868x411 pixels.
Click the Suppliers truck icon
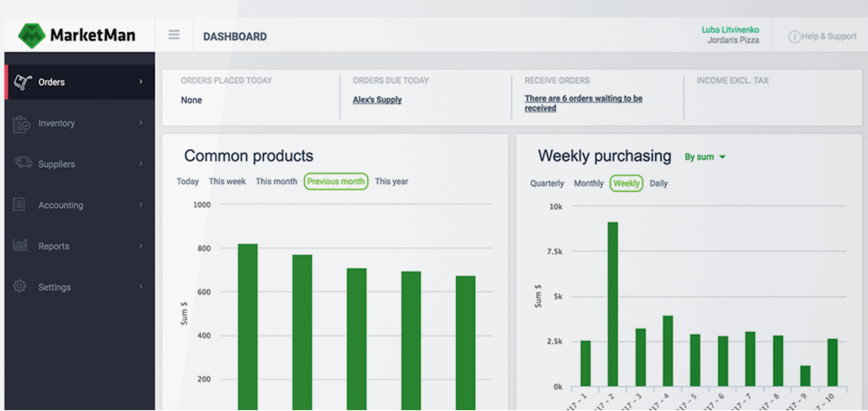pyautogui.click(x=22, y=163)
